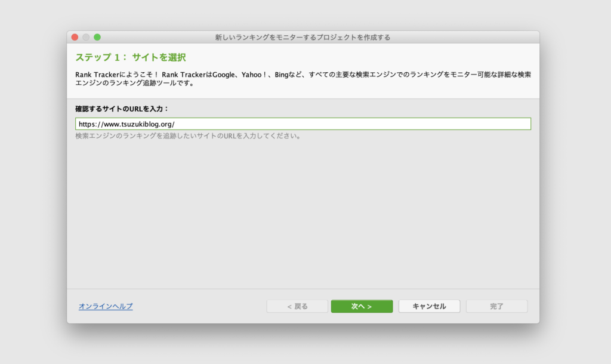Click the empty grey wizard content area
611x364 pixels.
click(303, 214)
